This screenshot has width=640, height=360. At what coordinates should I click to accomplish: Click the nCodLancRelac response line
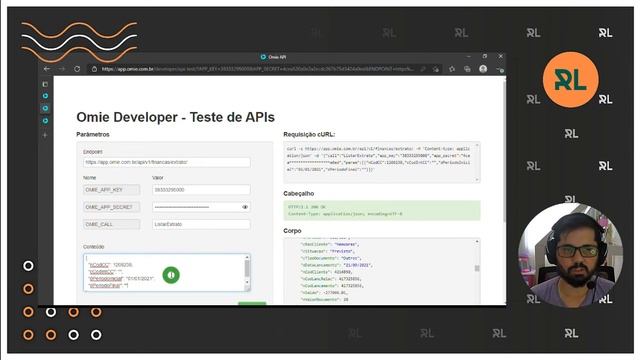click(x=331, y=279)
